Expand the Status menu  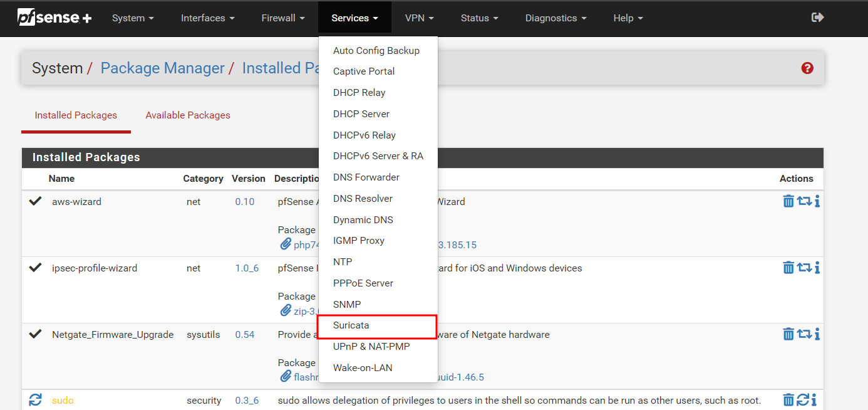pyautogui.click(x=479, y=18)
